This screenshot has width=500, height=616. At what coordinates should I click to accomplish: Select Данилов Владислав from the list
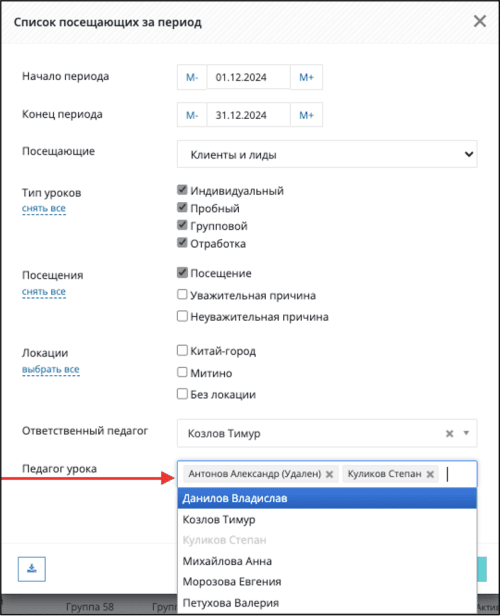327,498
